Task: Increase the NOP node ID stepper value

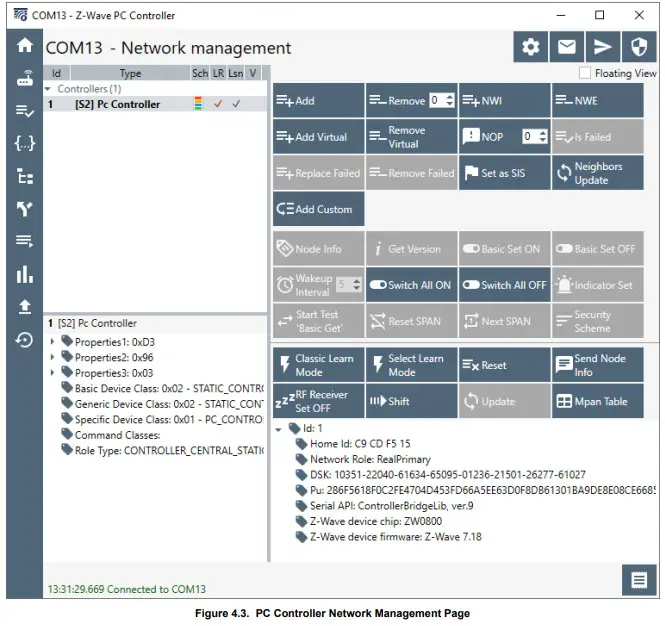Action: click(x=542, y=133)
